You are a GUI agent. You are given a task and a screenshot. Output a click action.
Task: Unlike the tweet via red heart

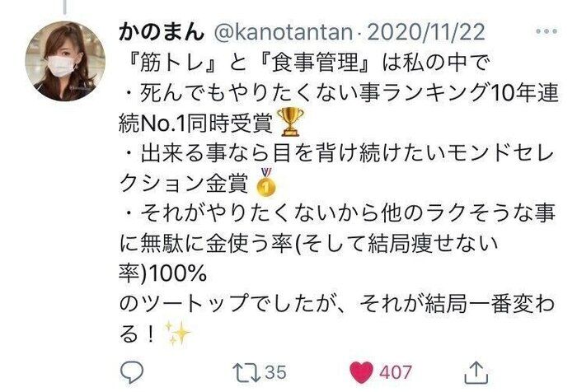(361, 372)
